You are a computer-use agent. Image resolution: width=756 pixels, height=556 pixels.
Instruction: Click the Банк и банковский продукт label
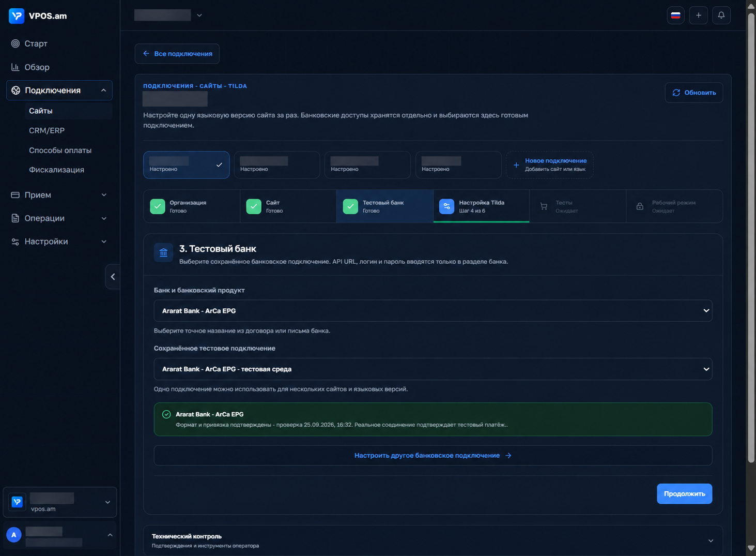[x=199, y=290]
